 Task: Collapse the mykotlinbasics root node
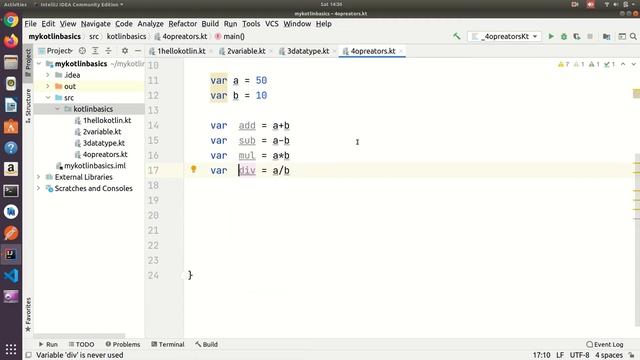tap(39, 64)
